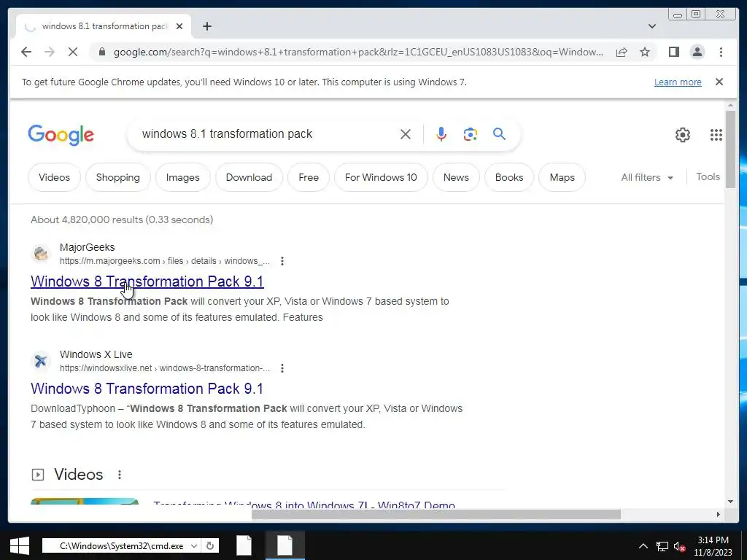Open the Windows Start button
The image size is (747, 560).
20,545
